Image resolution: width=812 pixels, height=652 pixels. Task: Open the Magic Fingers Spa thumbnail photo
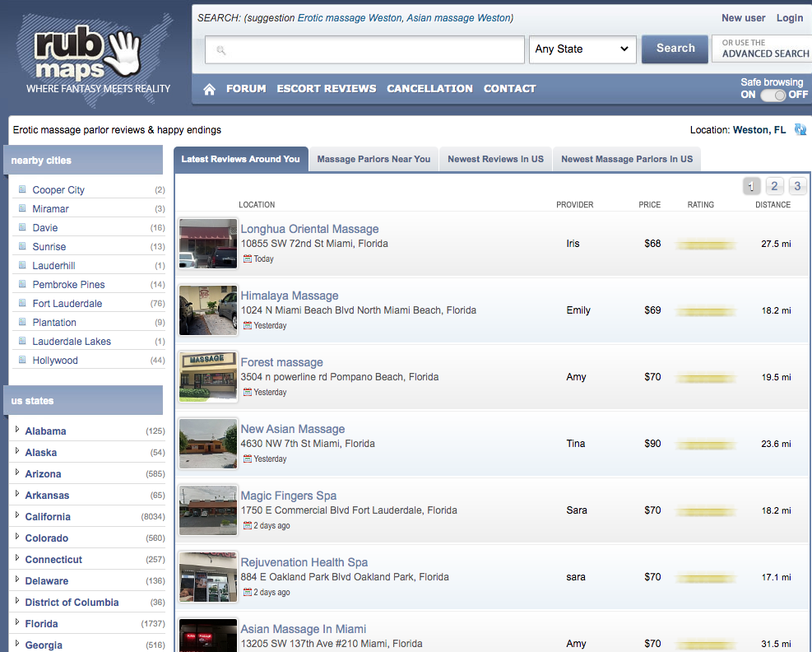tap(208, 510)
